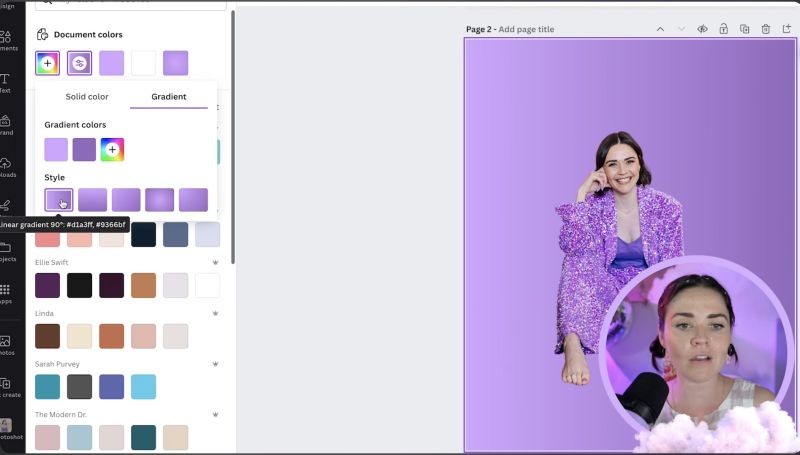The height and width of the screenshot is (455, 800).
Task: Open the Photoshoot app in sidebar
Action: 7,429
